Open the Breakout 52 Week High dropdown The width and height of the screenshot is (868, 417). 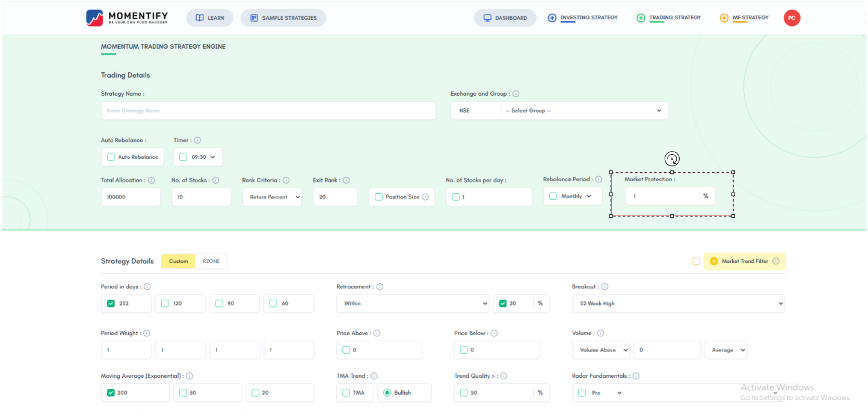point(679,303)
